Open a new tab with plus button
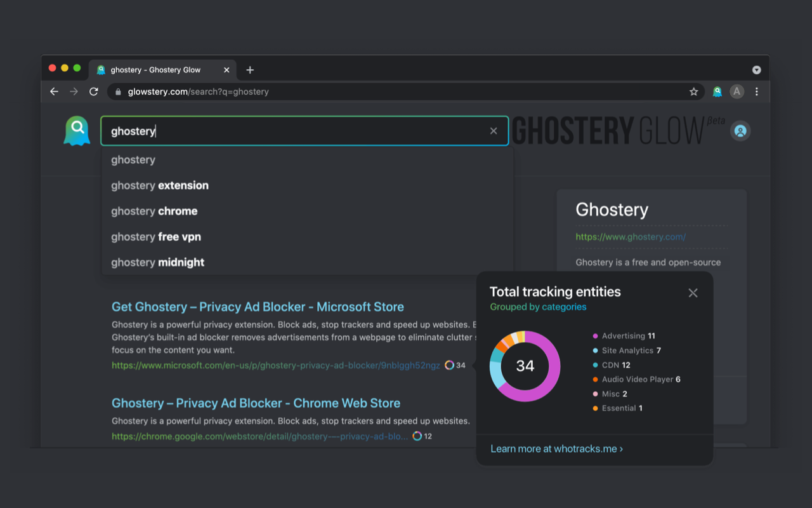Viewport: 812px width, 508px height. pyautogui.click(x=250, y=70)
